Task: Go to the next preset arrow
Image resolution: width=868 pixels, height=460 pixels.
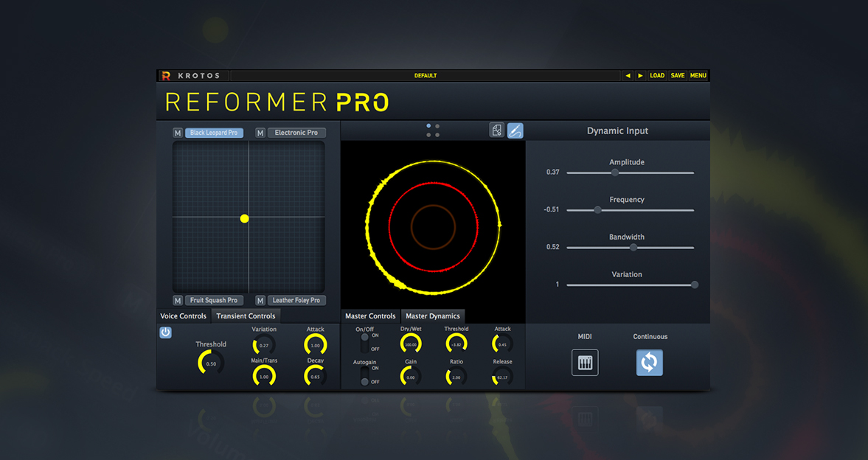Action: [x=640, y=76]
